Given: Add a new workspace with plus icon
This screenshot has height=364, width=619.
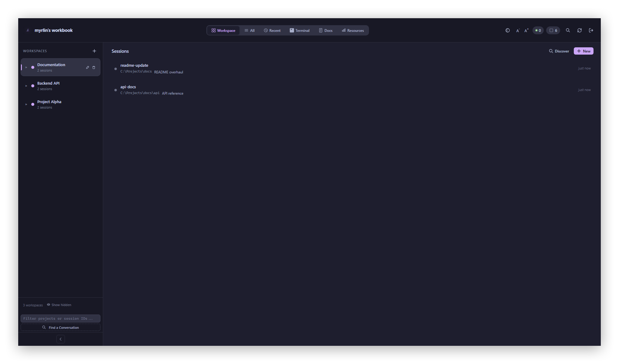Looking at the screenshot, I should [x=94, y=51].
